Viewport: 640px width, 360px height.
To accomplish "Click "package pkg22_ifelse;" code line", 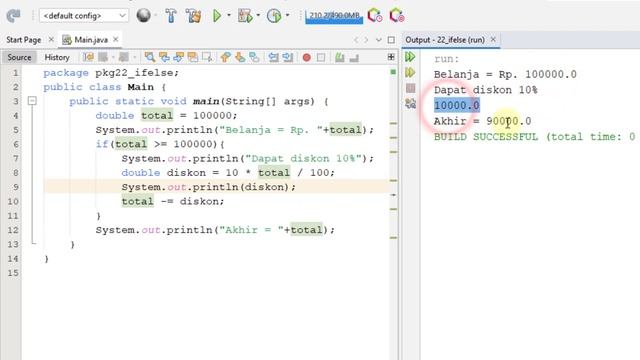I will tap(111, 73).
